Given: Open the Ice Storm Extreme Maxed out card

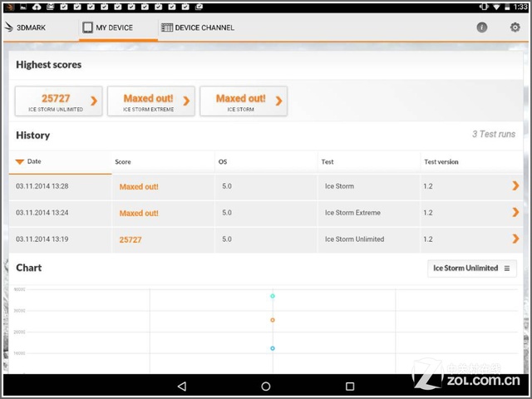Looking at the screenshot, I should pos(151,101).
